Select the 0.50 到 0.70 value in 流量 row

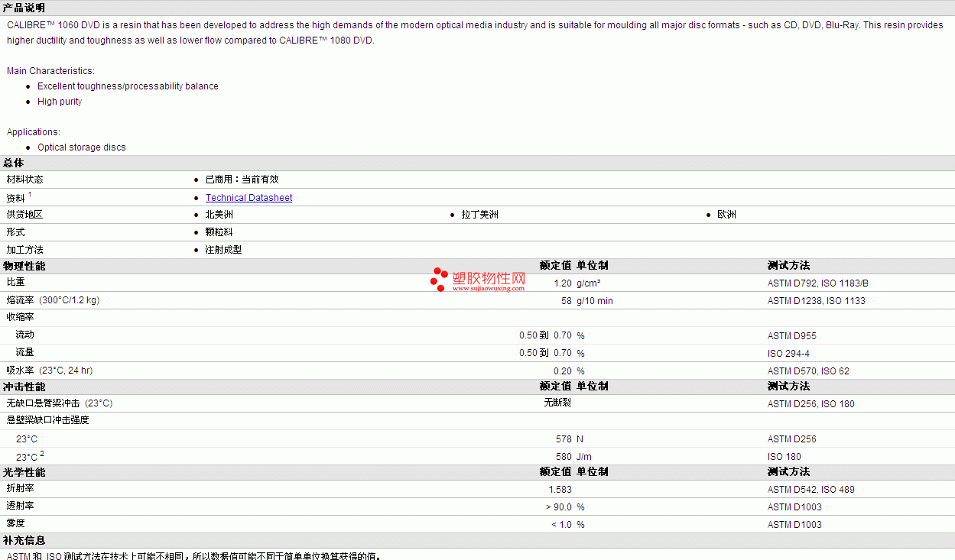coord(546,354)
